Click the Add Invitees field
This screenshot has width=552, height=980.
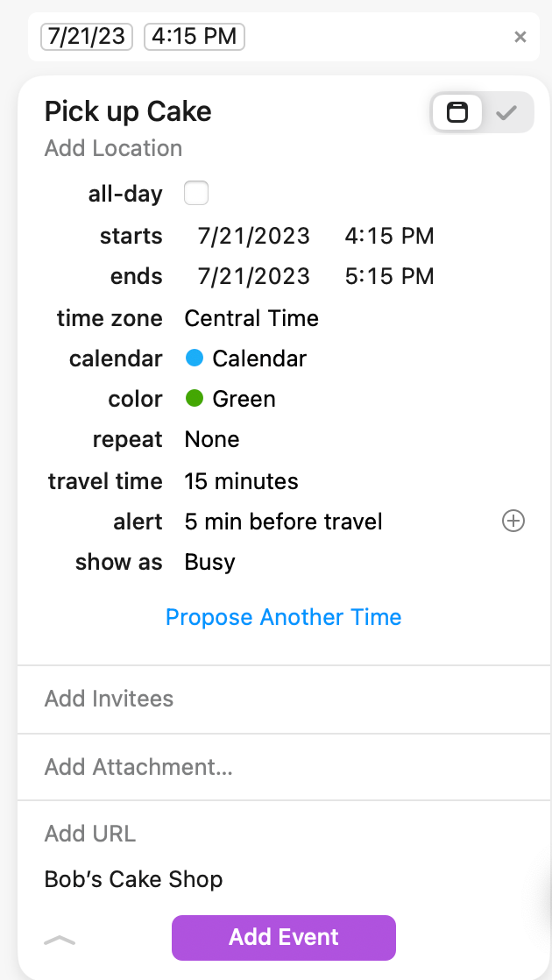tap(110, 699)
